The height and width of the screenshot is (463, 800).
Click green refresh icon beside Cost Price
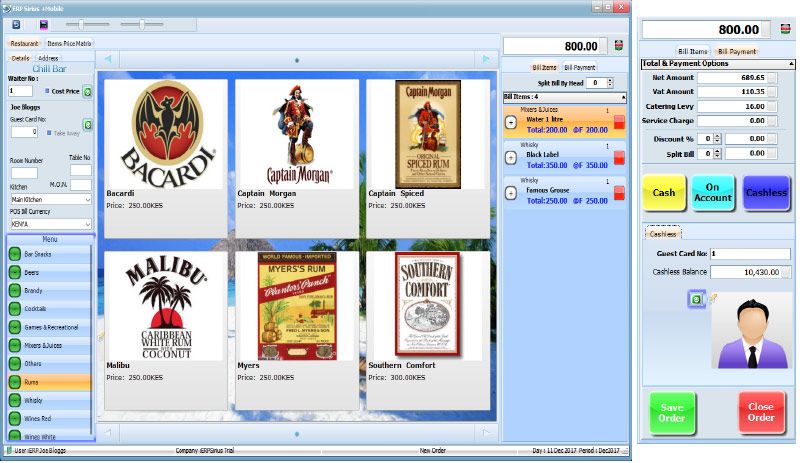[87, 92]
